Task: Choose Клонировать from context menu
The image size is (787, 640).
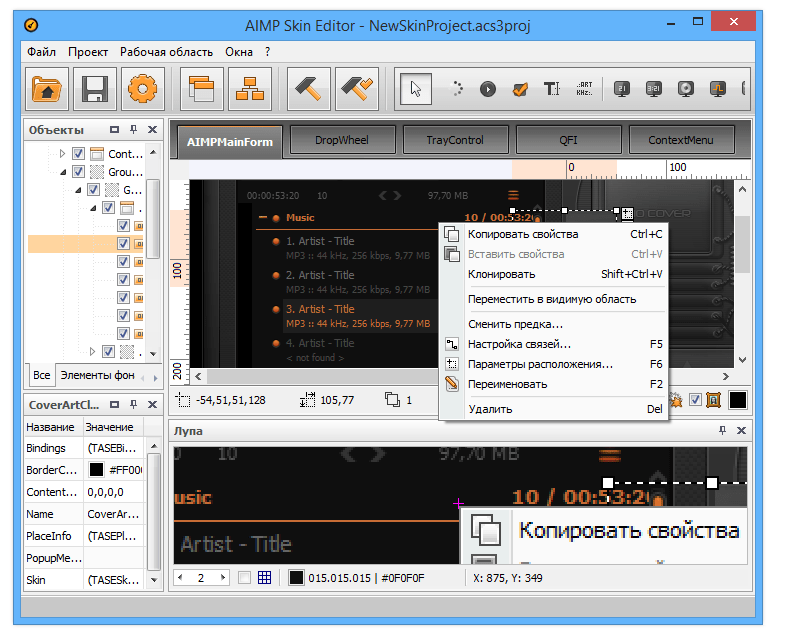Action: [554, 274]
